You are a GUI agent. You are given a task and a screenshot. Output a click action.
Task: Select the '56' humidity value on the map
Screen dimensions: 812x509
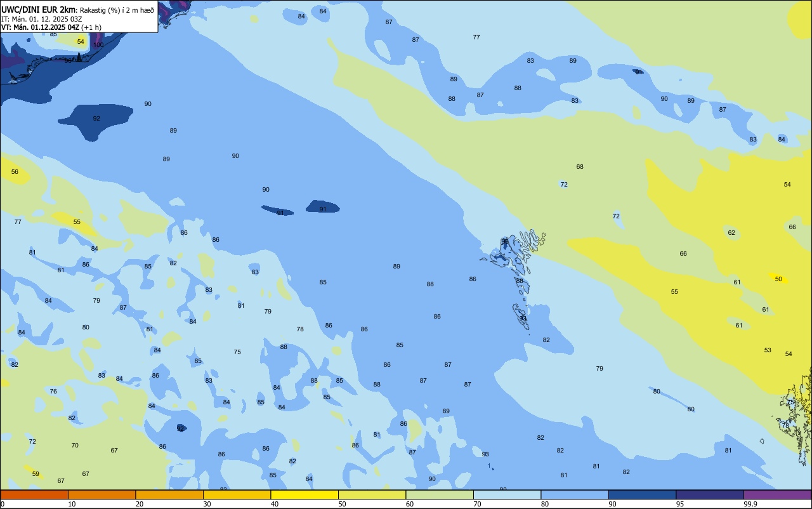pyautogui.click(x=15, y=172)
